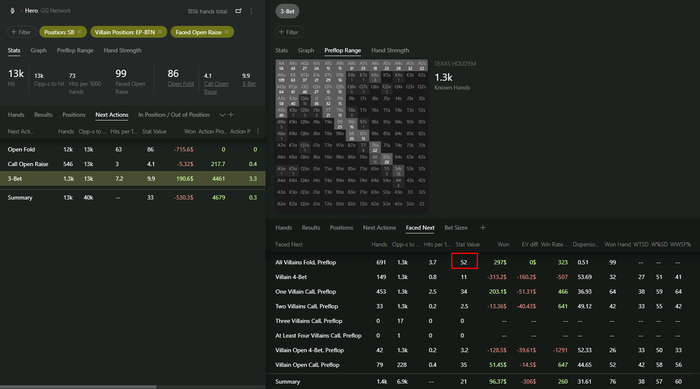Select left table Summary row
Screen dimensions: 700x389
133,197
